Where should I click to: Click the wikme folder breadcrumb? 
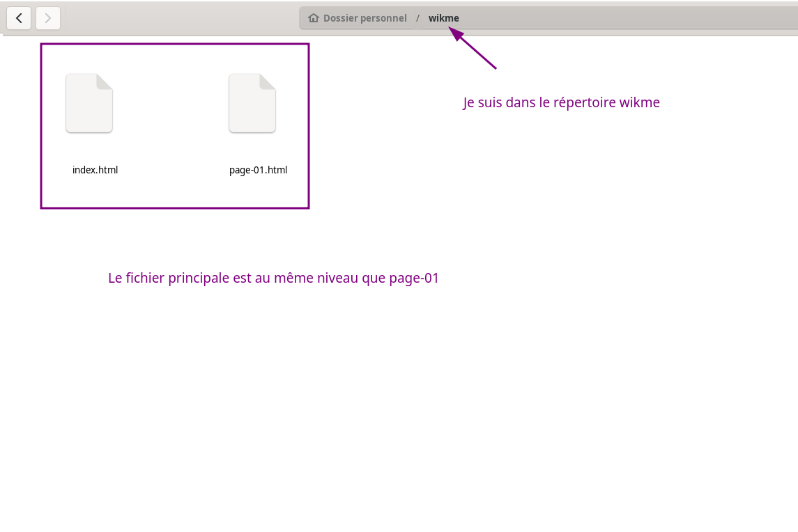[x=444, y=18]
